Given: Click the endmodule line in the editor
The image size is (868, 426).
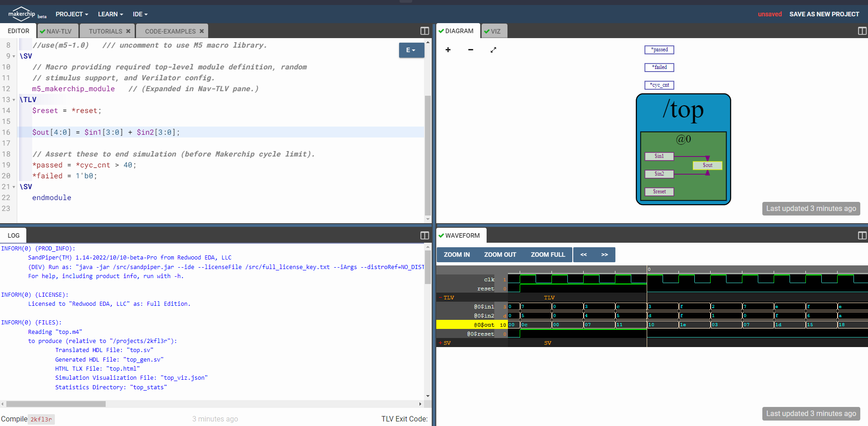Looking at the screenshot, I should [52, 198].
